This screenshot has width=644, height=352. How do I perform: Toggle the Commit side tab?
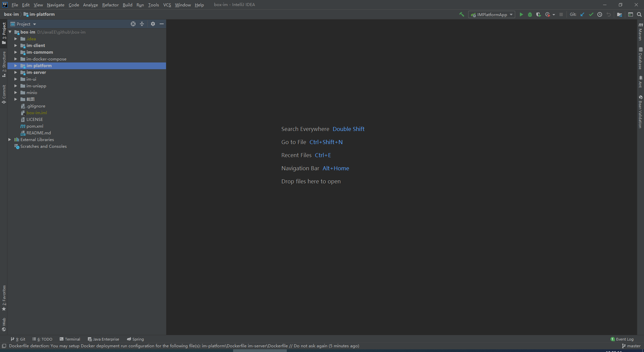[4, 94]
